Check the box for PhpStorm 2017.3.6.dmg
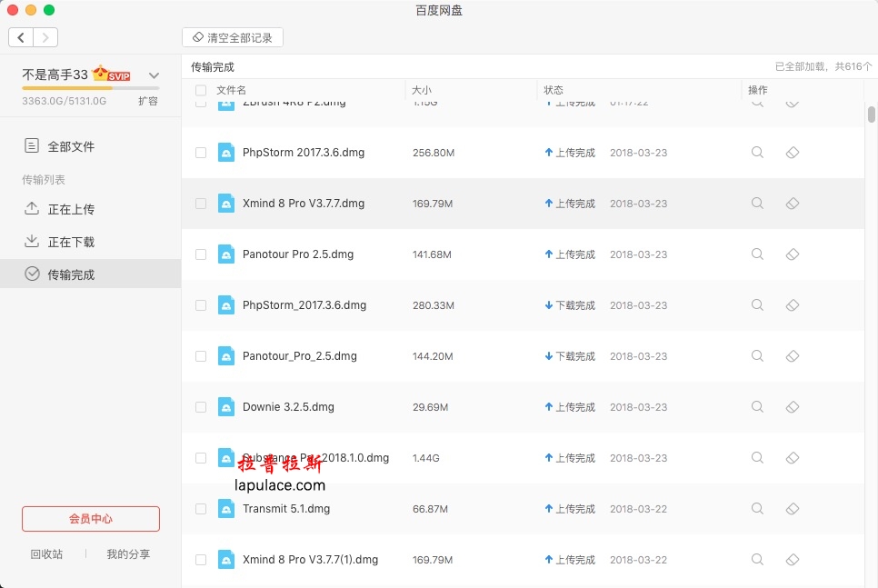Viewport: 878px width, 588px height. [x=201, y=153]
